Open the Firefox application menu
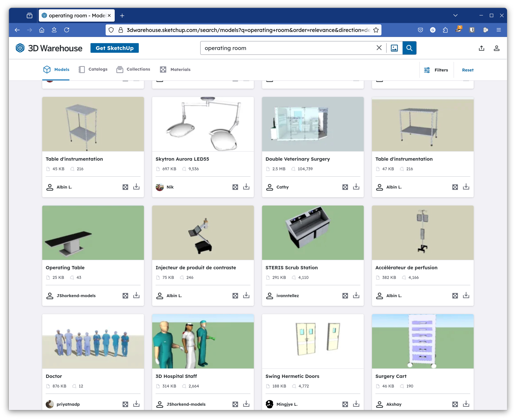The image size is (516, 420). [x=499, y=30]
